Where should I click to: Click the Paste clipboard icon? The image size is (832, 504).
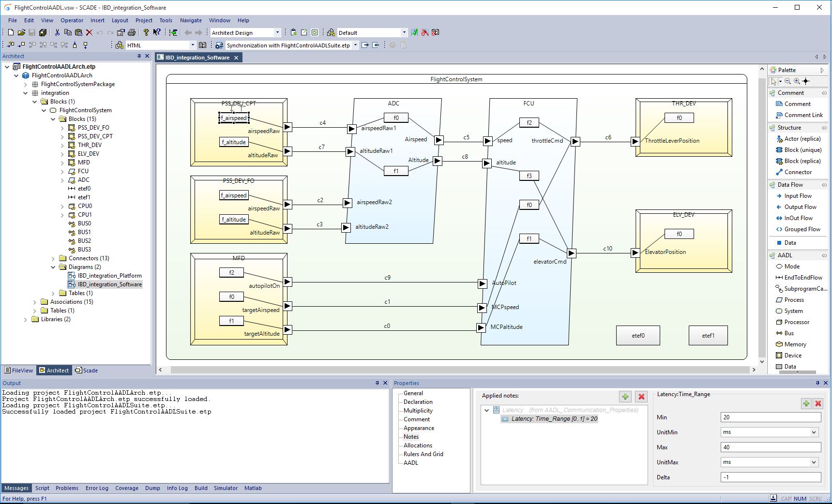tap(78, 32)
